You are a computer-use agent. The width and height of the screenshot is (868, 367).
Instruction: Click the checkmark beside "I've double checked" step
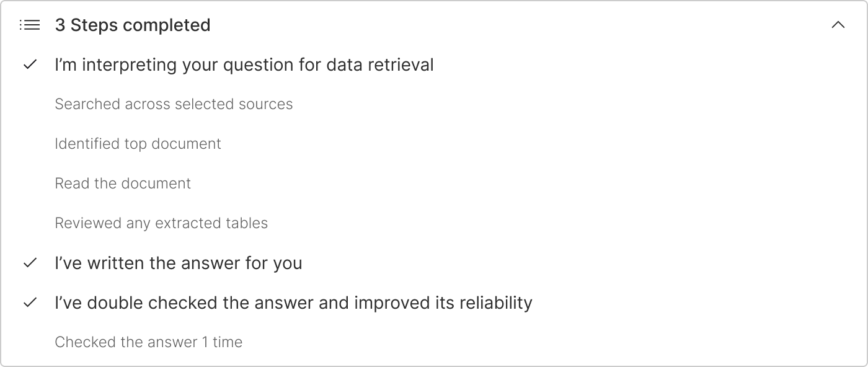(30, 303)
